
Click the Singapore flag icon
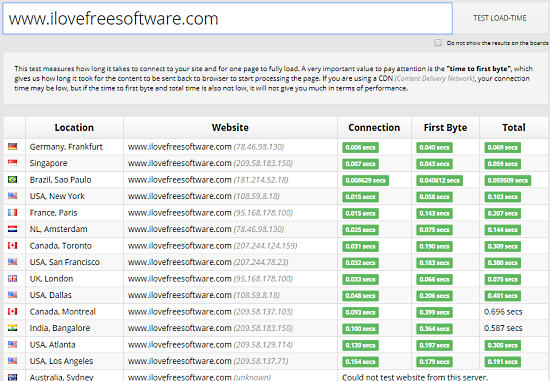[13, 163]
